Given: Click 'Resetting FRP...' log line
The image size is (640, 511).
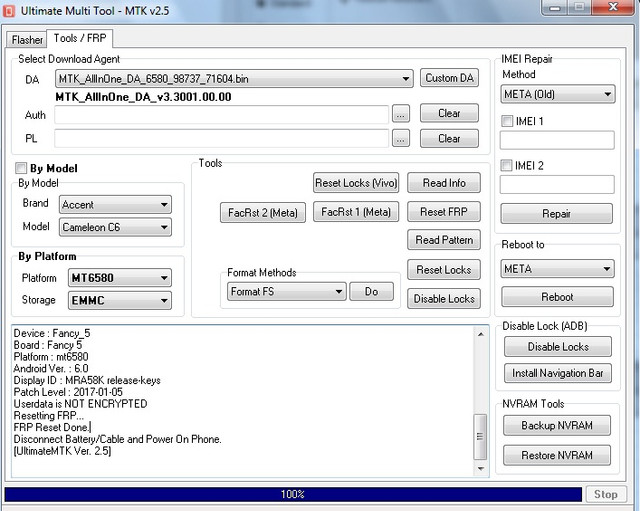Looking at the screenshot, I should pyautogui.click(x=49, y=415).
